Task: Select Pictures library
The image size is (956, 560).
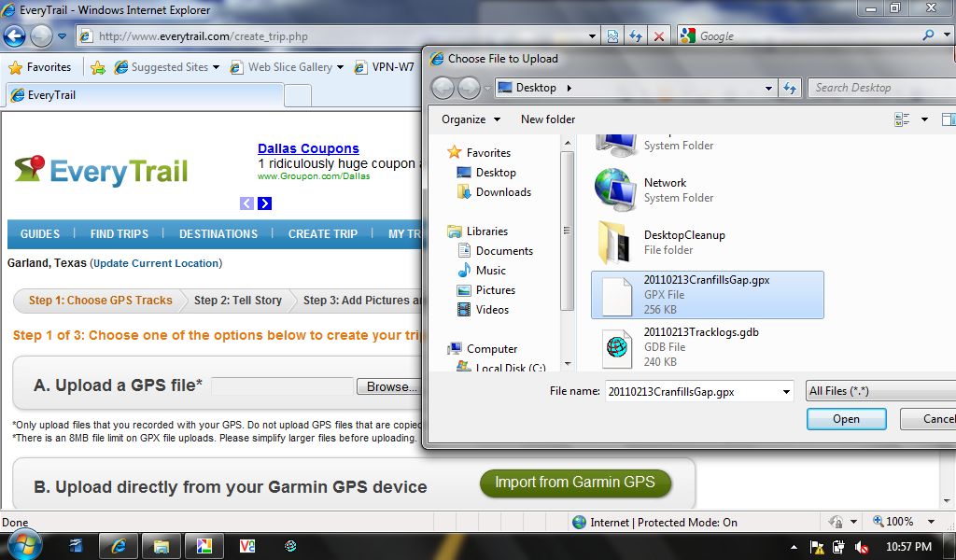Action: [486, 290]
